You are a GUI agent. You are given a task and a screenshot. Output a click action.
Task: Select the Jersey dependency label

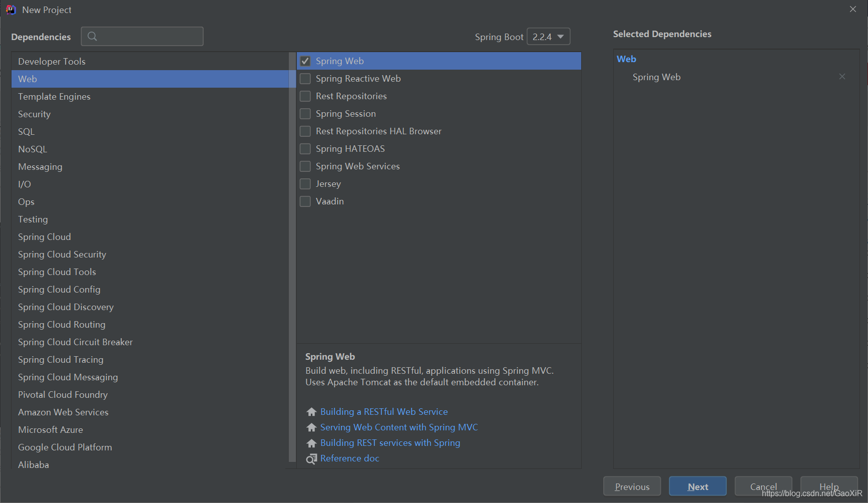(328, 184)
